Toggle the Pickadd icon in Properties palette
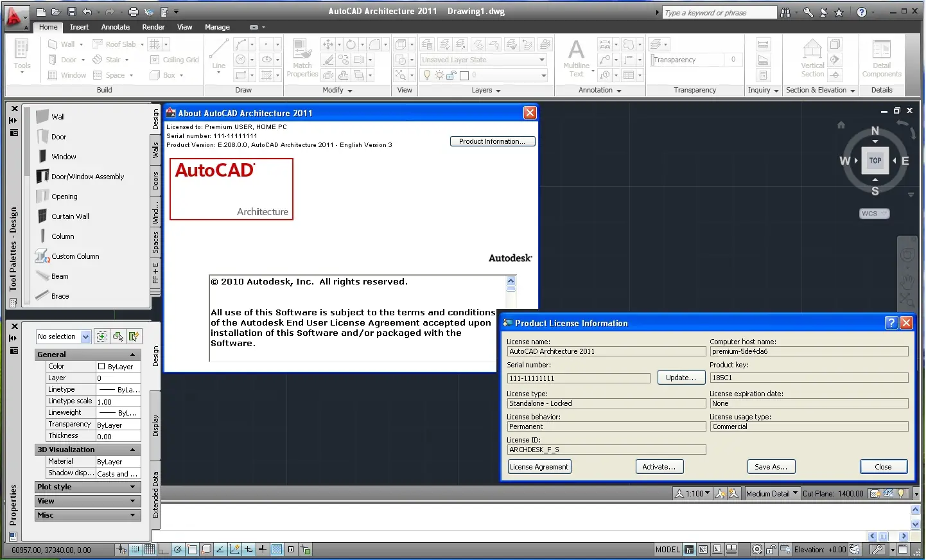This screenshot has width=926, height=560. point(101,337)
